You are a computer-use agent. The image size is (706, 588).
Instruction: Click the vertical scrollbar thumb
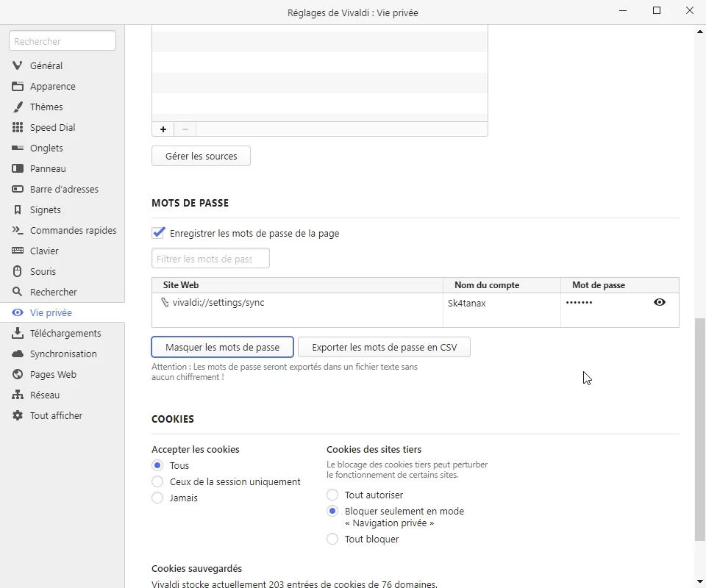pyautogui.click(x=699, y=430)
